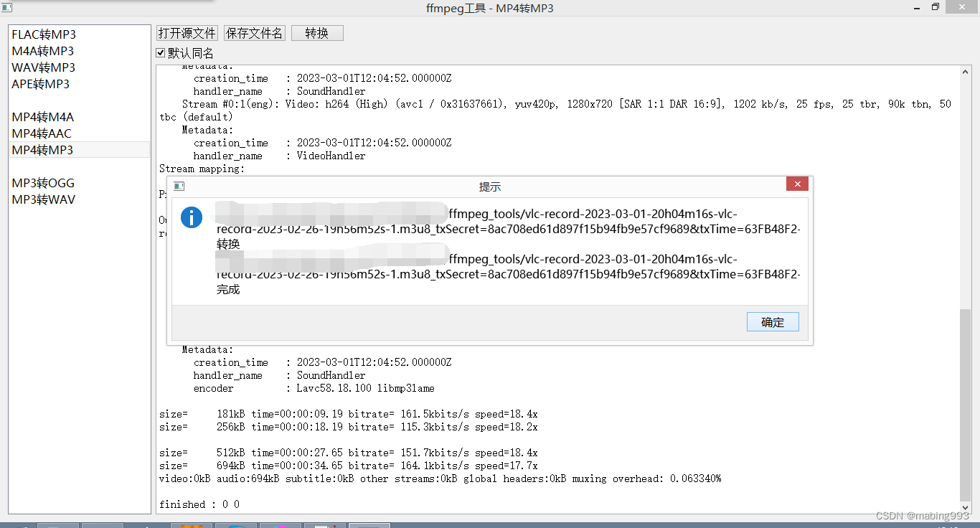This screenshot has width=980, height=528.
Task: Select MP3转WAV list entry
Action: coord(79,199)
